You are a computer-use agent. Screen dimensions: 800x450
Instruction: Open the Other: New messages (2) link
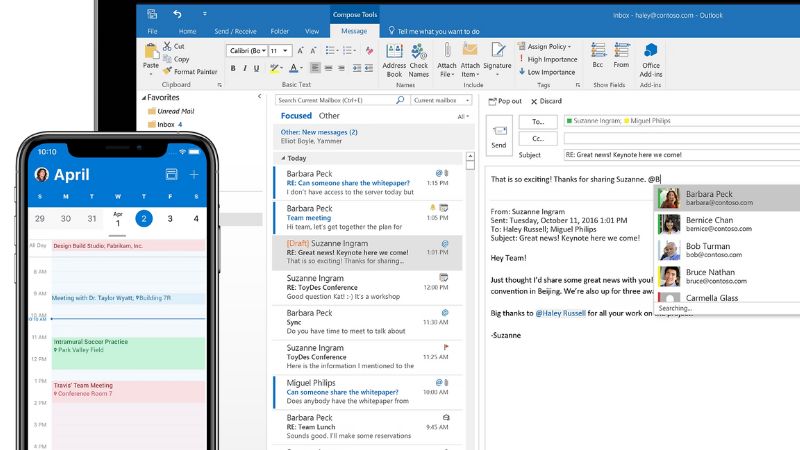[x=319, y=132]
